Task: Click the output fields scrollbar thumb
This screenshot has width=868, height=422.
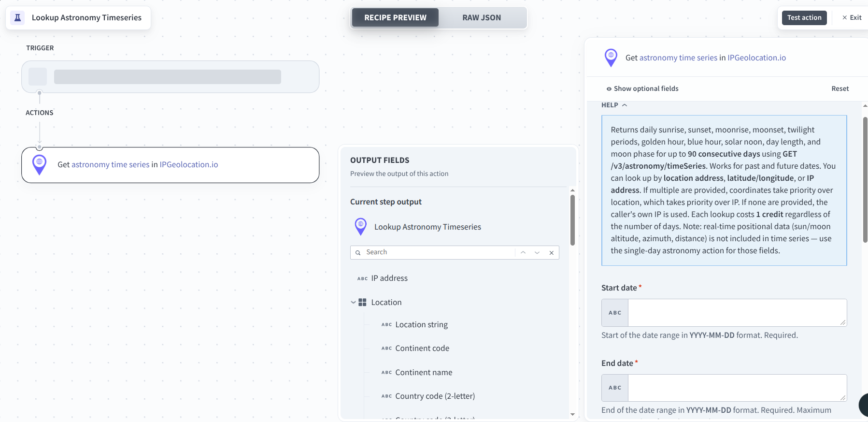Action: [572, 220]
